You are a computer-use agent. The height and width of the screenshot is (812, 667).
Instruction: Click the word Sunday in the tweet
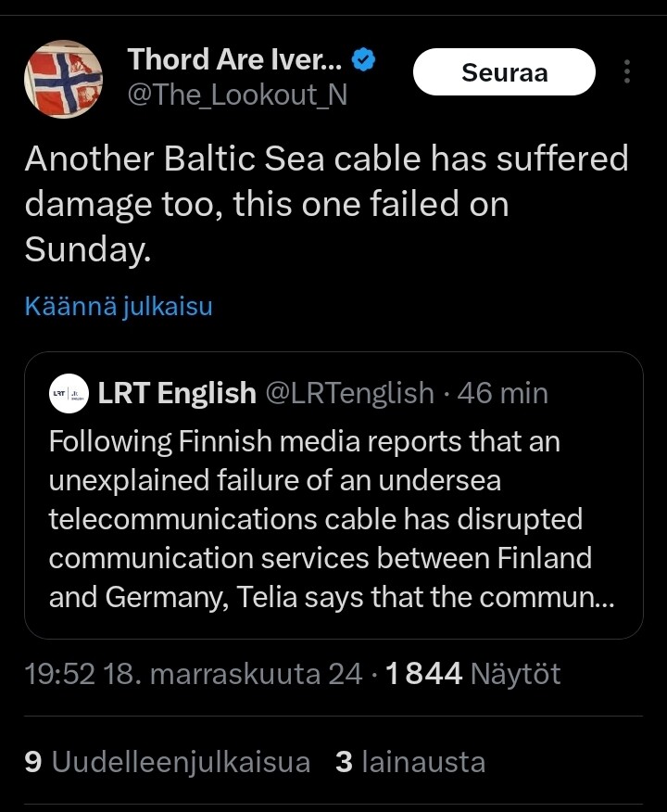(x=85, y=248)
